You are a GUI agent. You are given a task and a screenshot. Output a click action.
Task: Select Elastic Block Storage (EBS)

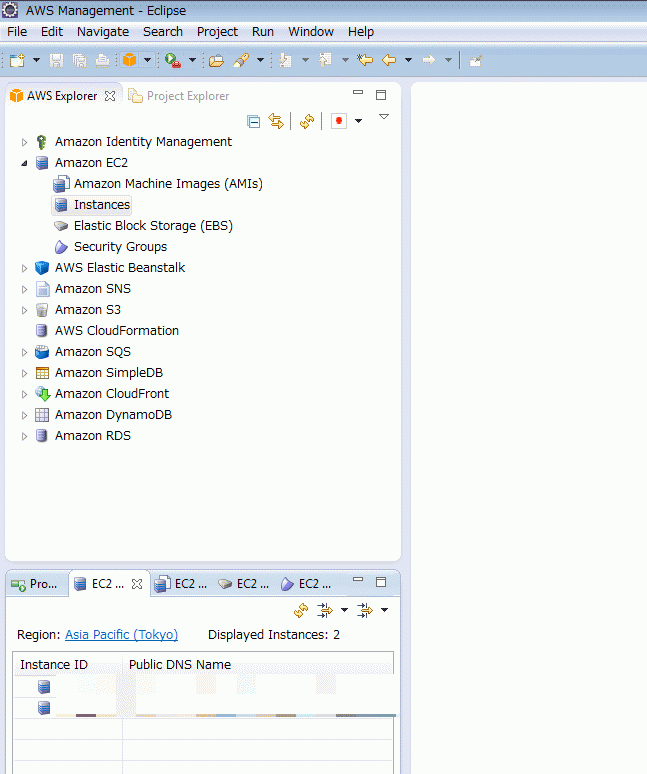coord(143,226)
